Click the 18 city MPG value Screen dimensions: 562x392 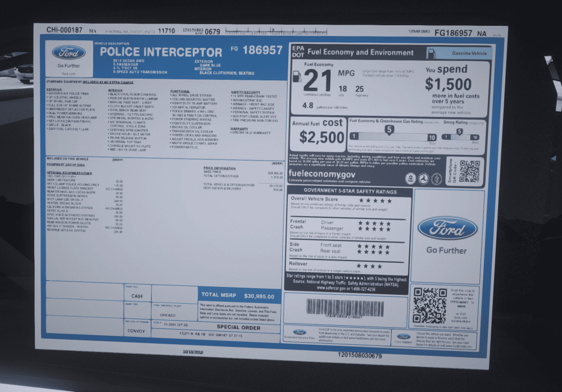[x=343, y=89]
